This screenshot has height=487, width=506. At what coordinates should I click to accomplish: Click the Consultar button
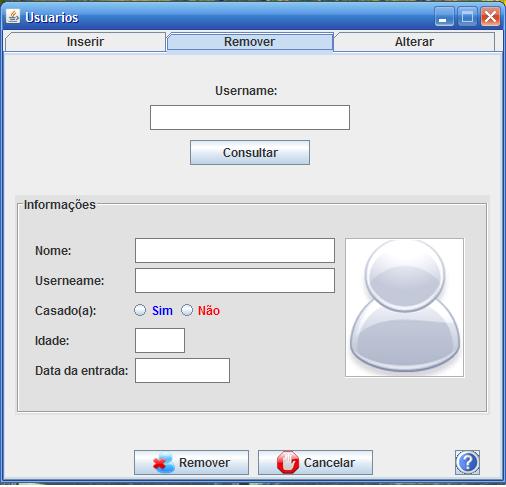click(x=250, y=153)
